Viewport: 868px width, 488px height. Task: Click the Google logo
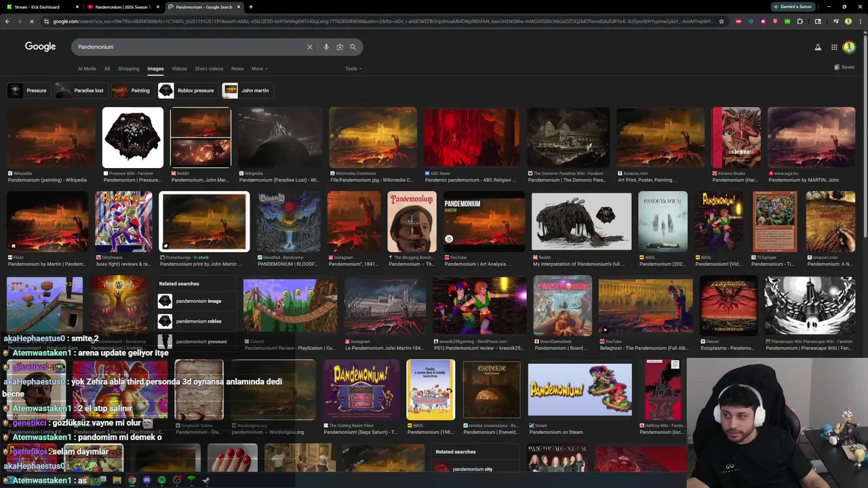(40, 47)
